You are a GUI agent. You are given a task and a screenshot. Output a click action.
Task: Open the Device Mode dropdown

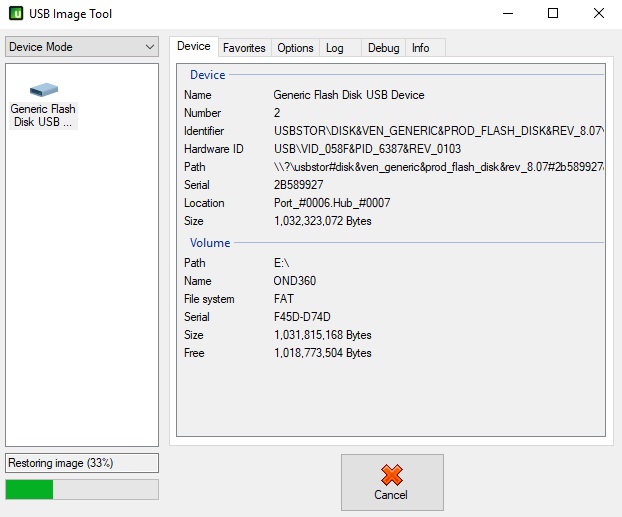point(82,47)
